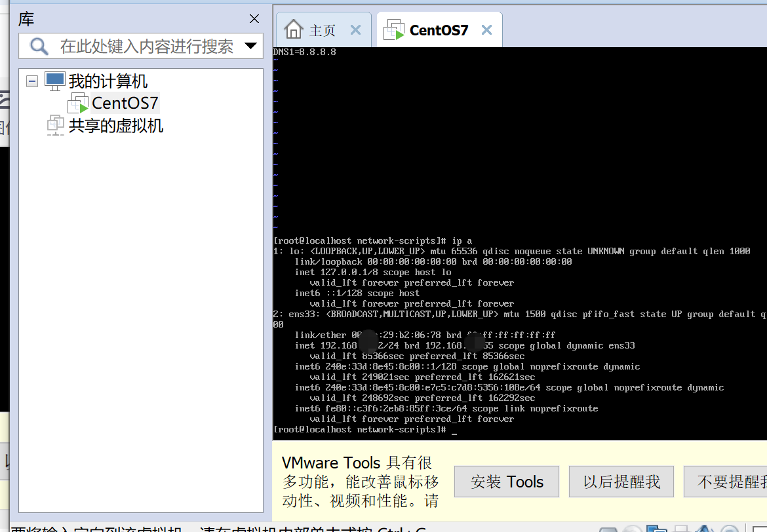
Task: Select 我的计算机 label in the tree
Action: pyautogui.click(x=108, y=81)
